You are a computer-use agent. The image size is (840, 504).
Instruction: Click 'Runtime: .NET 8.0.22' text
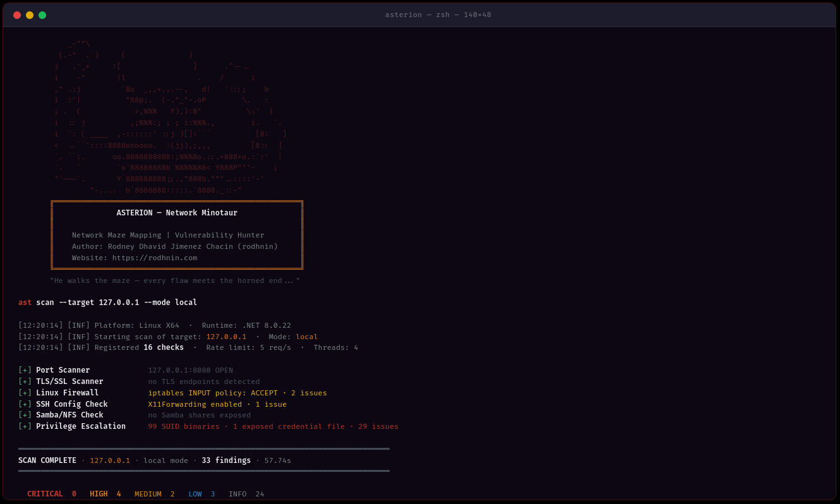[246, 325]
